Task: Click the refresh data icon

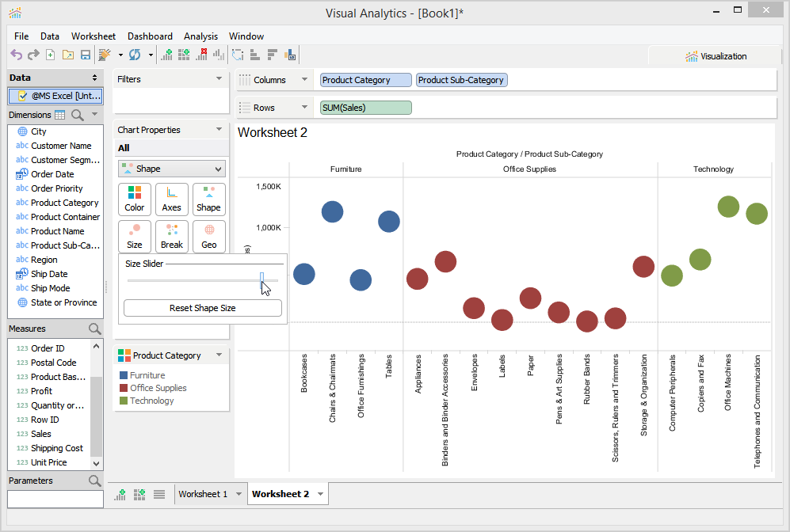Action: pyautogui.click(x=135, y=55)
